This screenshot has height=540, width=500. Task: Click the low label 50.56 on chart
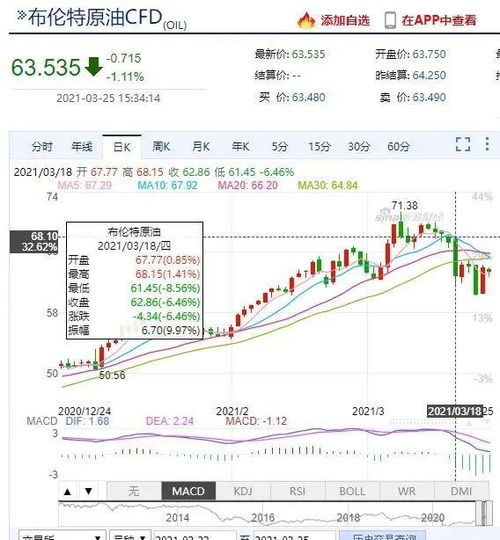(112, 375)
